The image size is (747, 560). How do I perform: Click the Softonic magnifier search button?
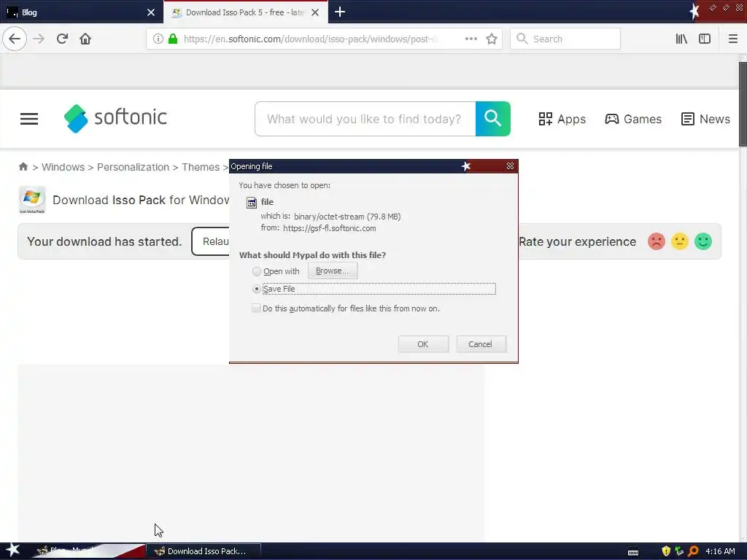coord(493,119)
